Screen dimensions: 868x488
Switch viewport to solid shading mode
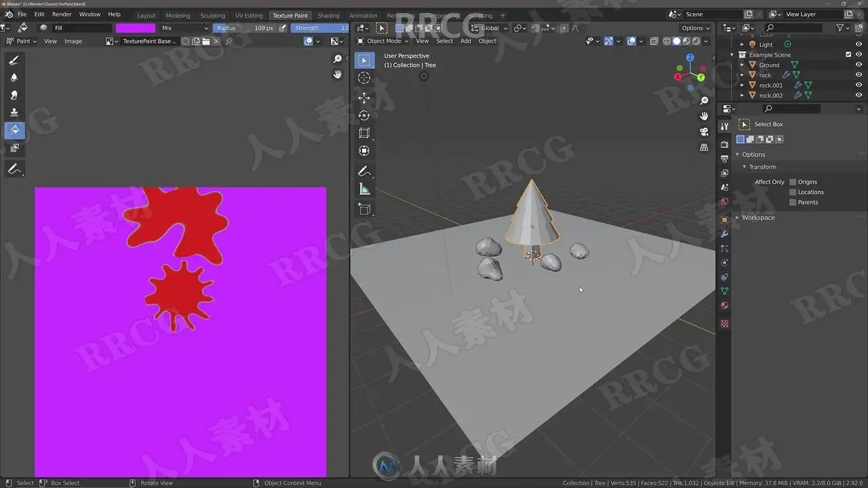coord(676,41)
